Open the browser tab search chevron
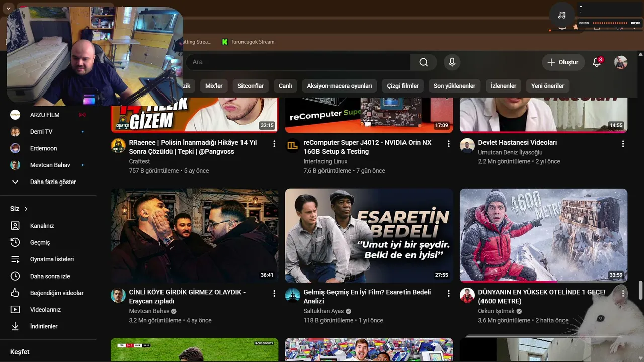Screen dimensions: 644x362 click(x=8, y=8)
